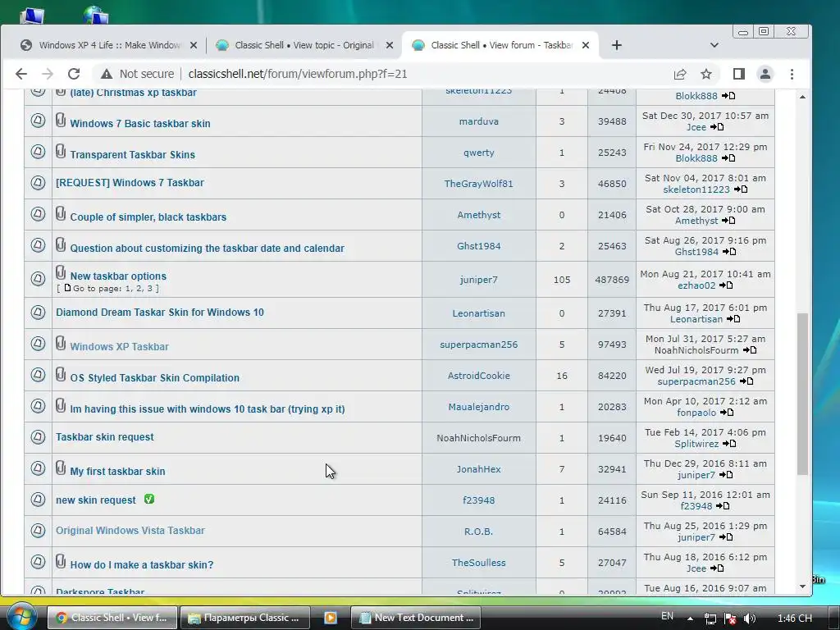Click the media player taskbar icon
This screenshot has height=630, width=840.
coord(331,618)
